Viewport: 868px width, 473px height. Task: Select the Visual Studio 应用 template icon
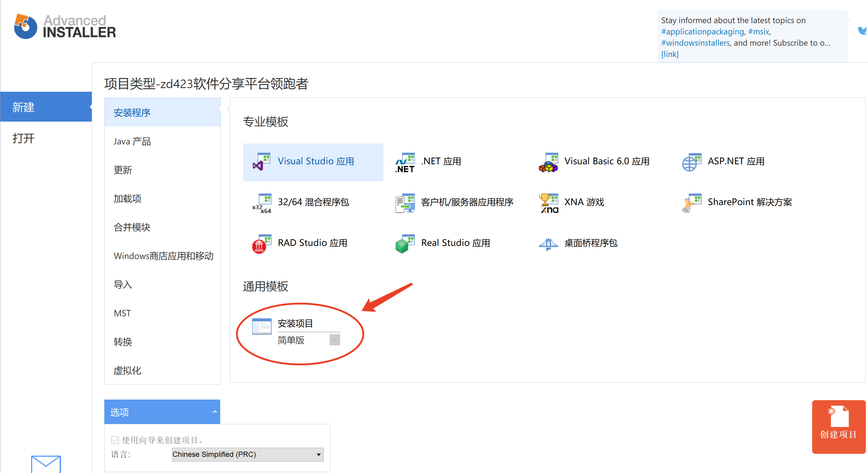pos(261,162)
